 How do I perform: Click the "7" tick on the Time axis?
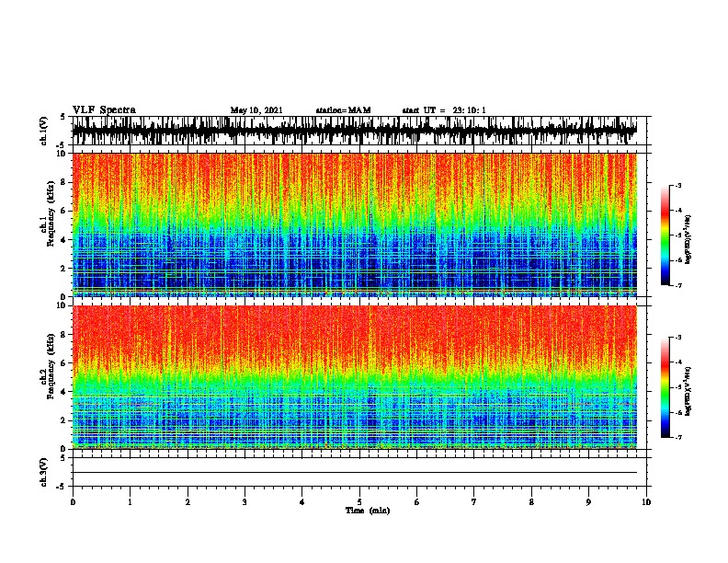[x=474, y=502]
